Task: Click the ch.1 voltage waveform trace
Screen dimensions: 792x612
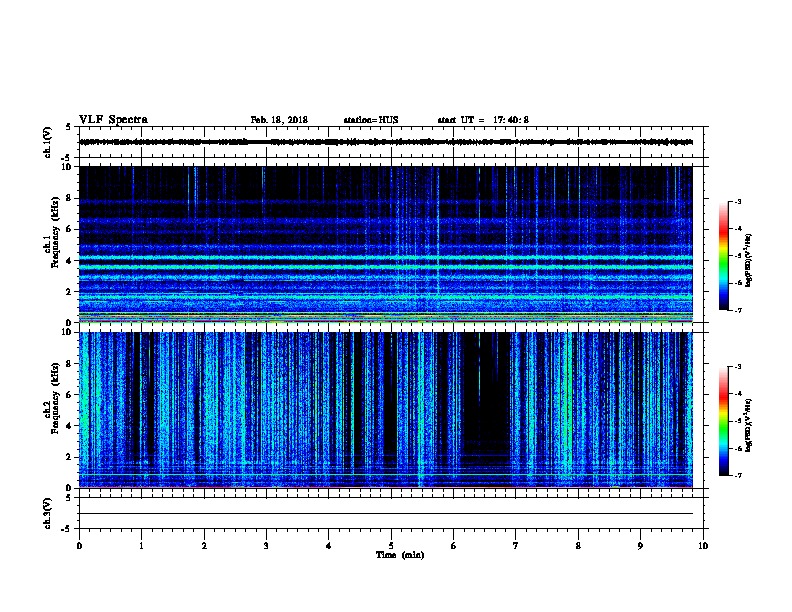Action: [386, 142]
